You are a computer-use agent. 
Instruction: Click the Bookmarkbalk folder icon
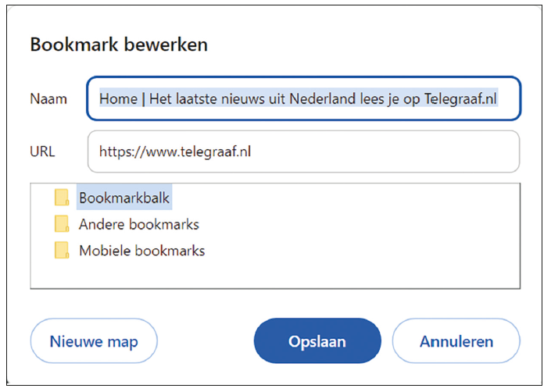point(62,198)
